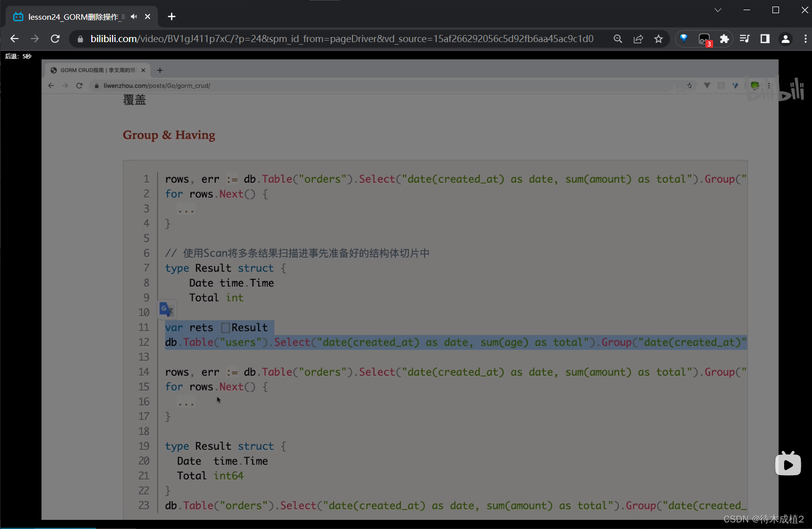Open the Chrome profile avatar
The image size is (812, 529).
[786, 39]
